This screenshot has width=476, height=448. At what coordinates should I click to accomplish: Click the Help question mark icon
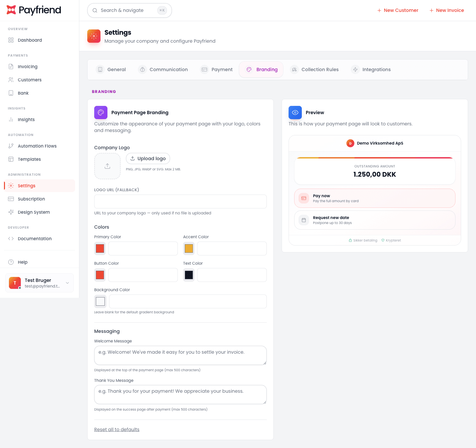click(x=11, y=262)
